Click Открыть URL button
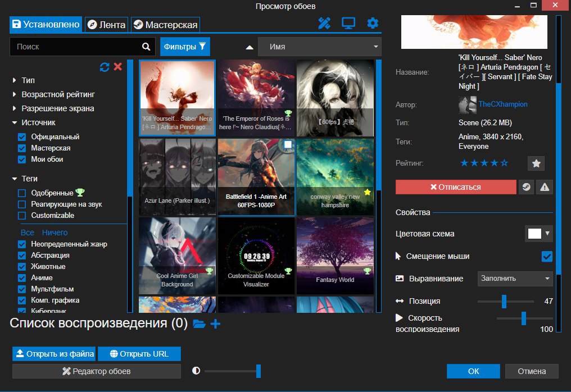This screenshot has height=392, width=571. pos(139,354)
